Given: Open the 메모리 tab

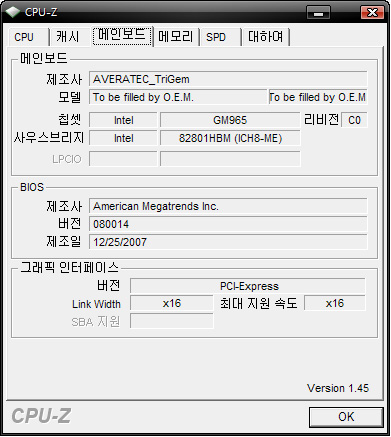Looking at the screenshot, I should (176, 37).
